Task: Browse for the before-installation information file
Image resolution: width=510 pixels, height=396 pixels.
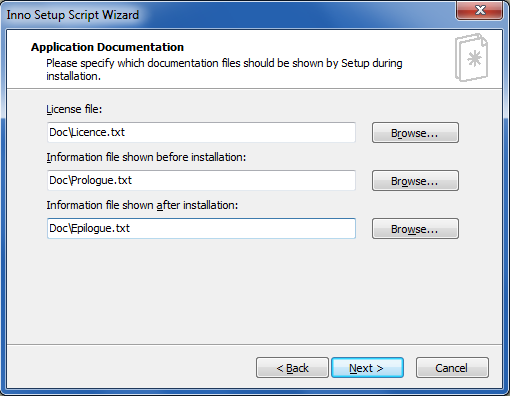Action: point(415,181)
